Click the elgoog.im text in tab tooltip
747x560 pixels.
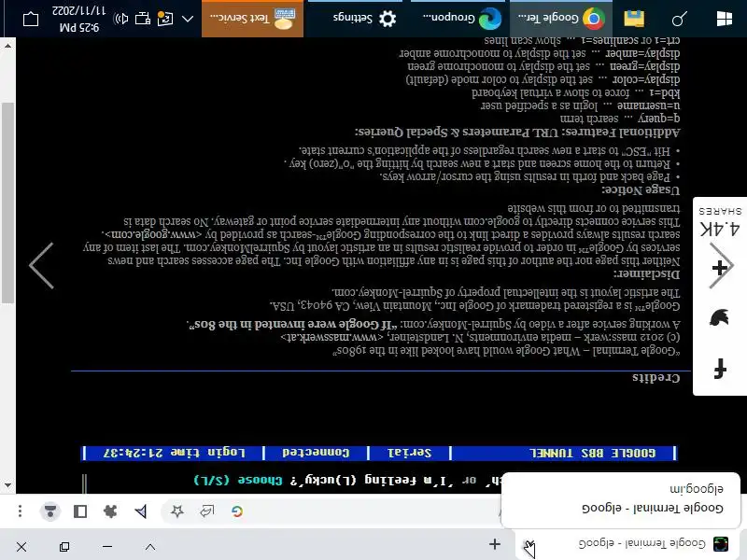tap(697, 488)
